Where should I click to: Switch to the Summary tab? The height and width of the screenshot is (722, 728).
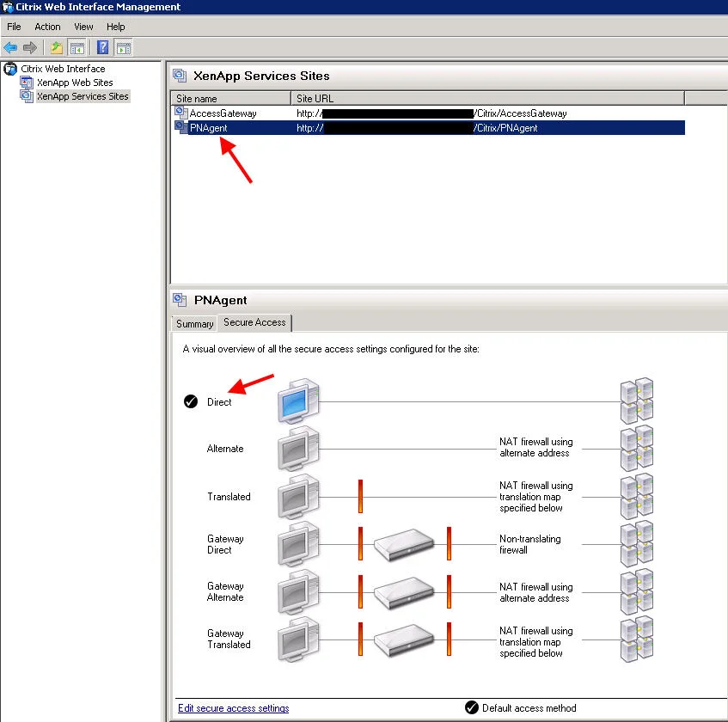tap(194, 324)
